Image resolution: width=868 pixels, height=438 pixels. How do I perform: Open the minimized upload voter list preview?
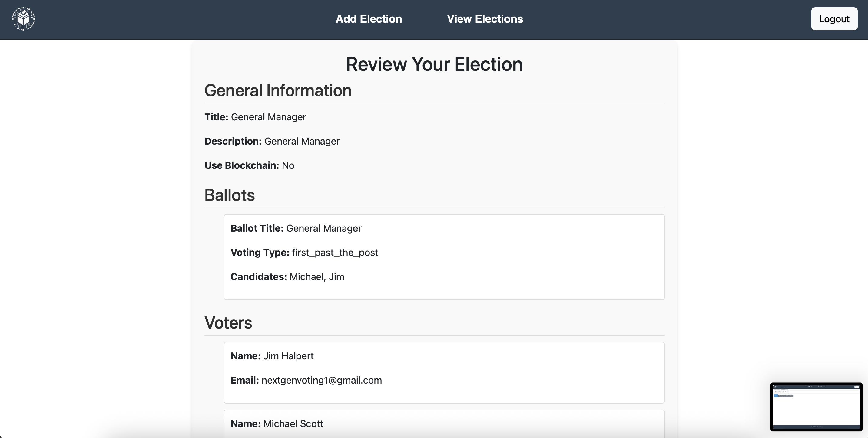[816, 407]
